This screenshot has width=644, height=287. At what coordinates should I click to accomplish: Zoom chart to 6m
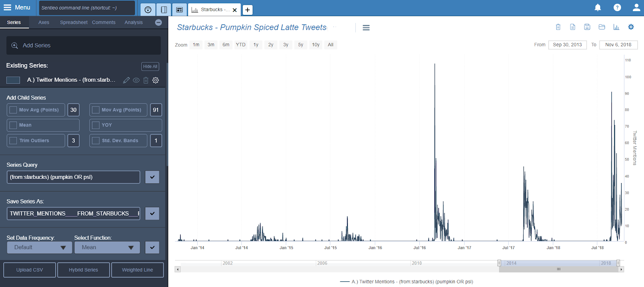pos(226,45)
